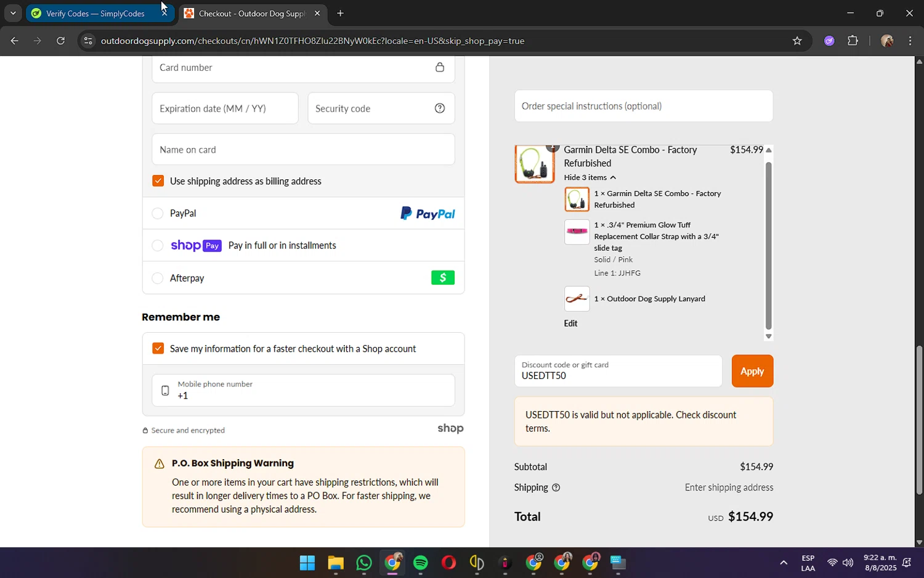The image size is (924, 578).
Task: Open Spotify from the taskbar
Action: click(x=421, y=563)
